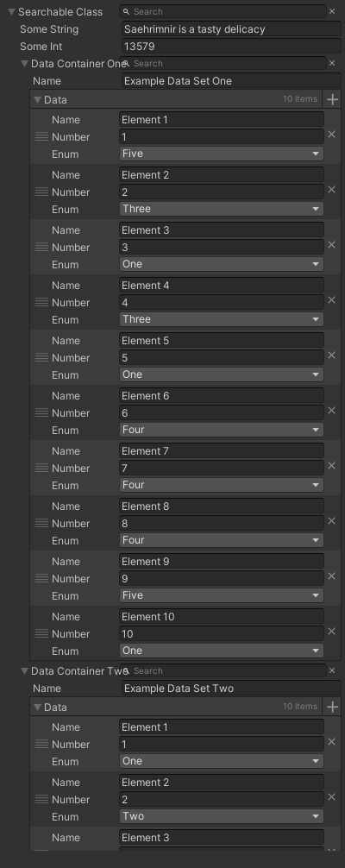Screen dimensions: 345x868
Task: Add a new item to Data Container One list
Action: pos(332,99)
